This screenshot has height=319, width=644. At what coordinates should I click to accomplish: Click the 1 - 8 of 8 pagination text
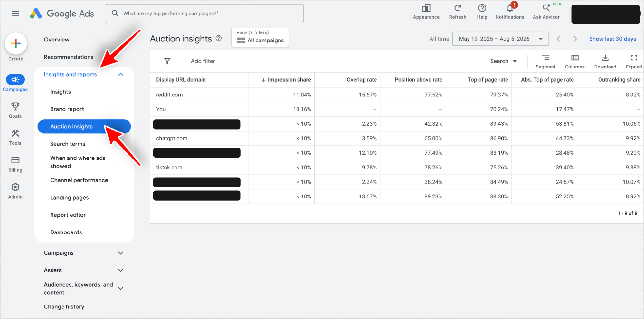click(627, 213)
